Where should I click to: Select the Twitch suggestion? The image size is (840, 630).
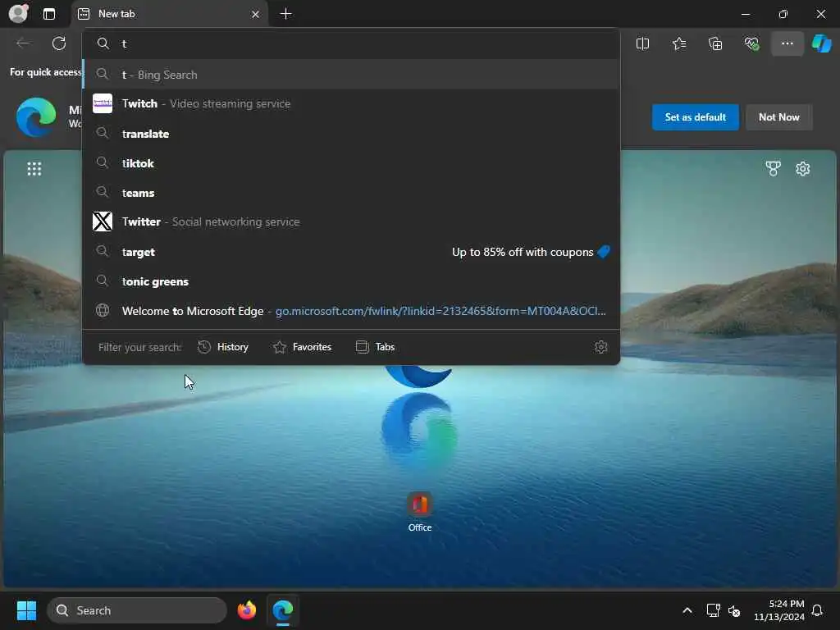coord(351,103)
